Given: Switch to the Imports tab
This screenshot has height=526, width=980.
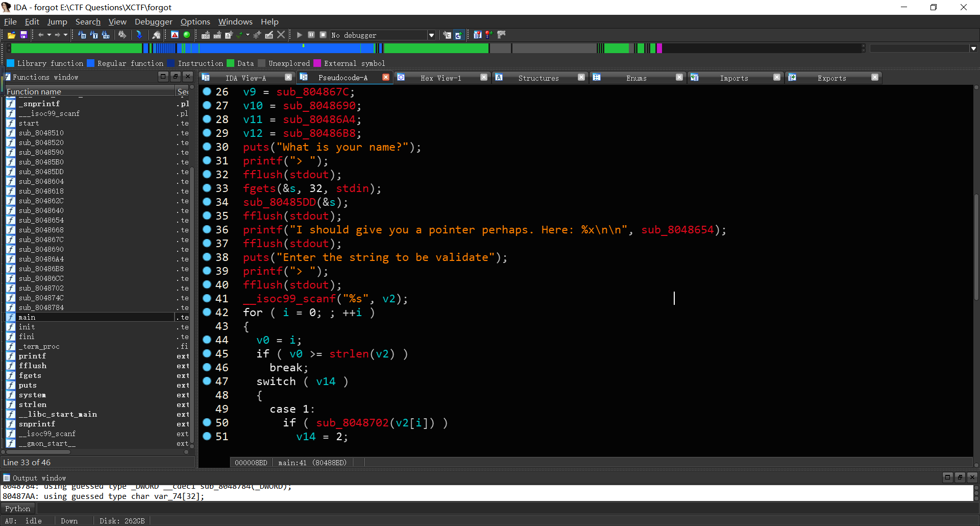Looking at the screenshot, I should 734,78.
